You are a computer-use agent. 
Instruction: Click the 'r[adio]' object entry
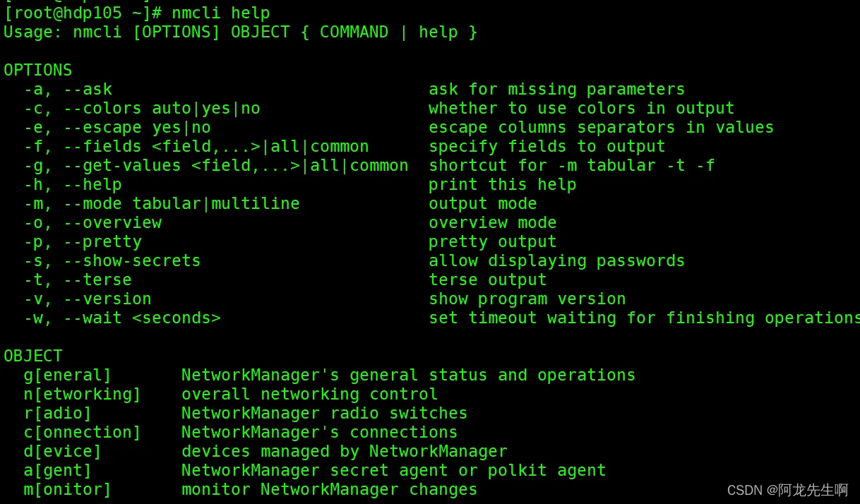click(x=57, y=413)
